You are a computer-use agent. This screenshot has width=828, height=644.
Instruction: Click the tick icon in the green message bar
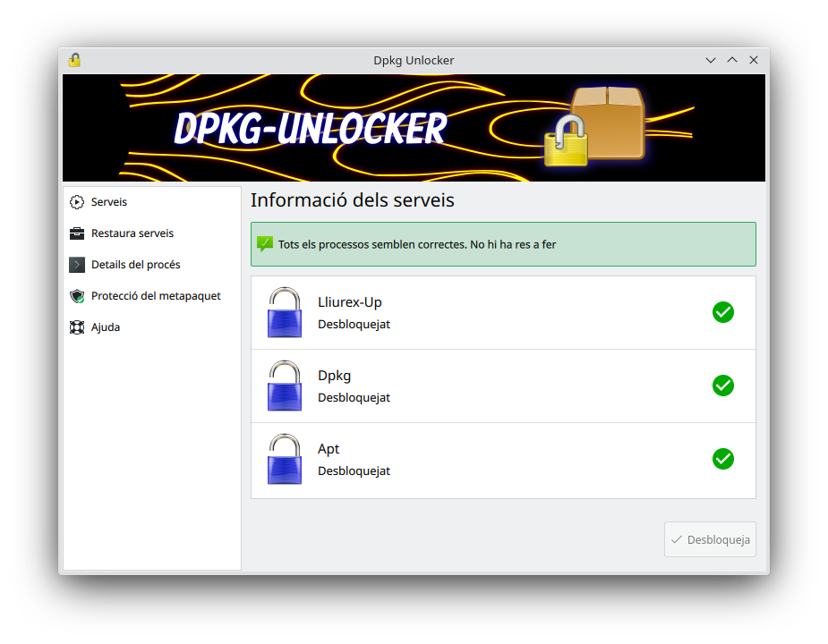tap(265, 244)
